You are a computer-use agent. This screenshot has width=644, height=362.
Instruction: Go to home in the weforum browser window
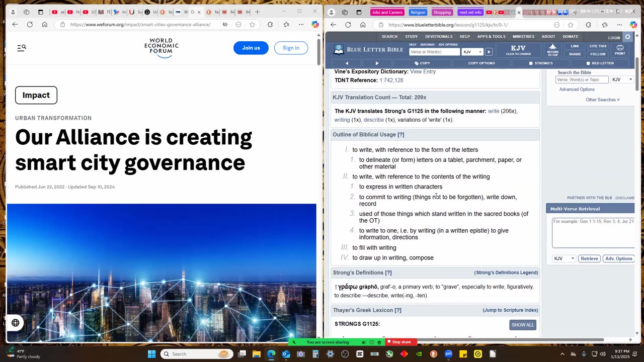(45, 24)
